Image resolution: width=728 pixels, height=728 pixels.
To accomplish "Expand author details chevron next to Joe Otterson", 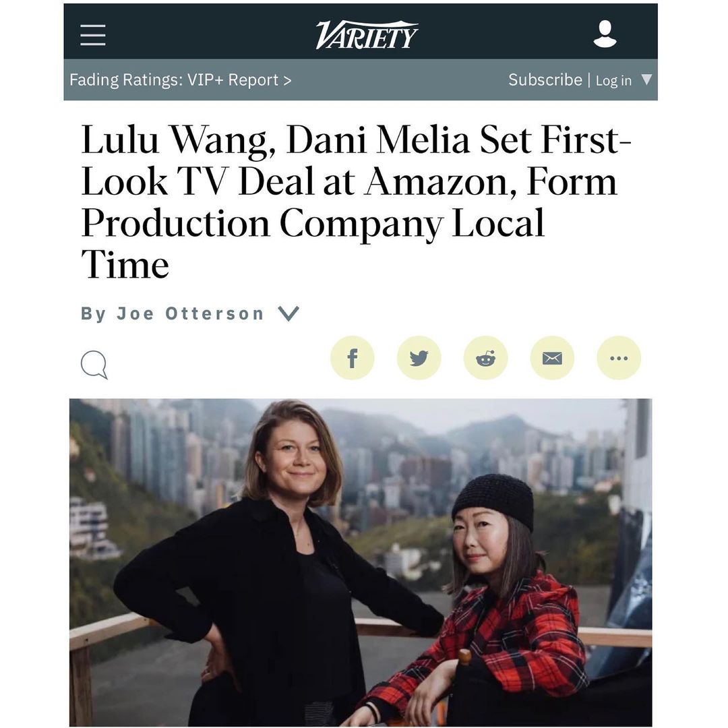I will (x=289, y=314).
